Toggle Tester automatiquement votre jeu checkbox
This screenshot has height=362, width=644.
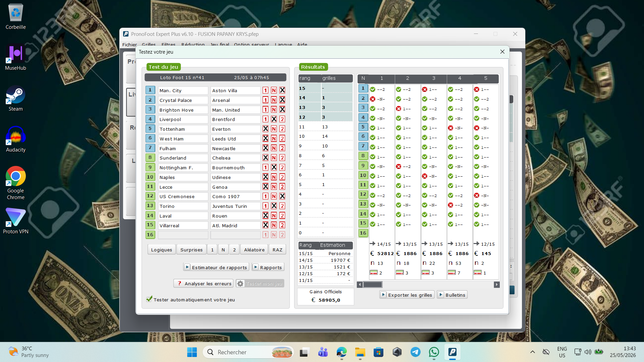coord(149,299)
